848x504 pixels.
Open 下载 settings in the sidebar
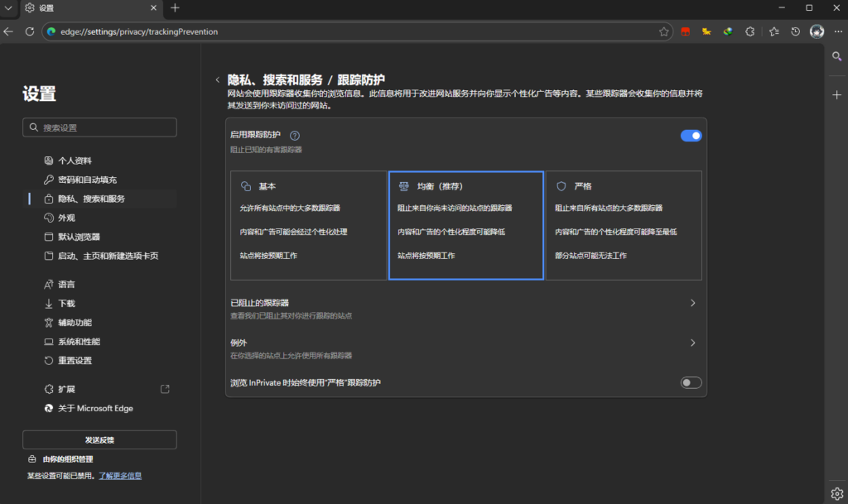[x=66, y=304]
